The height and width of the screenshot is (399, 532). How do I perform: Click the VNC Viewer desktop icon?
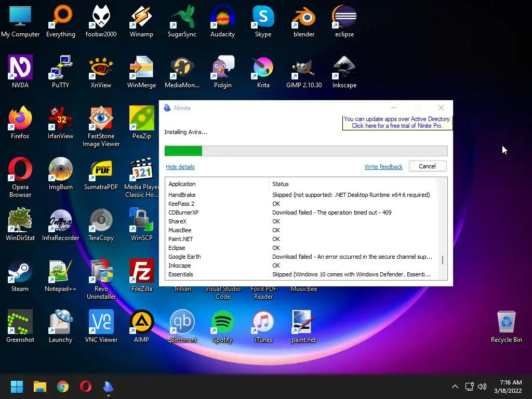[101, 326]
